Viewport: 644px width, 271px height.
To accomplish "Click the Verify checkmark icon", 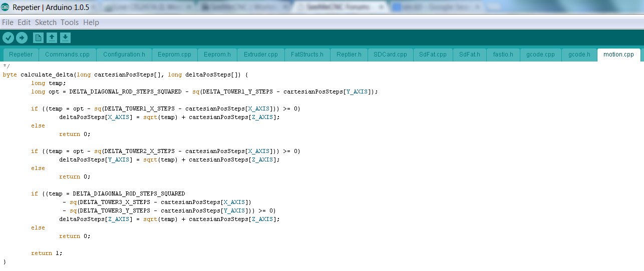I will pyautogui.click(x=8, y=38).
